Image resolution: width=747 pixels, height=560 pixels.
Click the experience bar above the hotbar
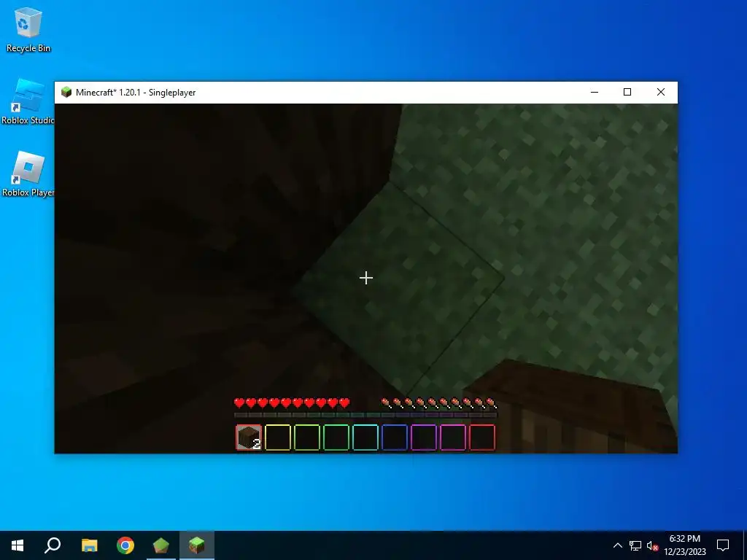click(365, 415)
